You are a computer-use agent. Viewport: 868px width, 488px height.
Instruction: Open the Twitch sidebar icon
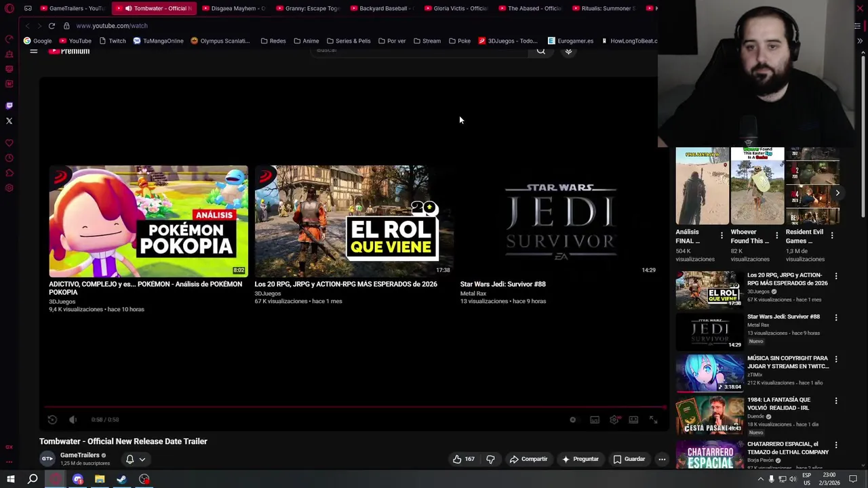(x=9, y=106)
